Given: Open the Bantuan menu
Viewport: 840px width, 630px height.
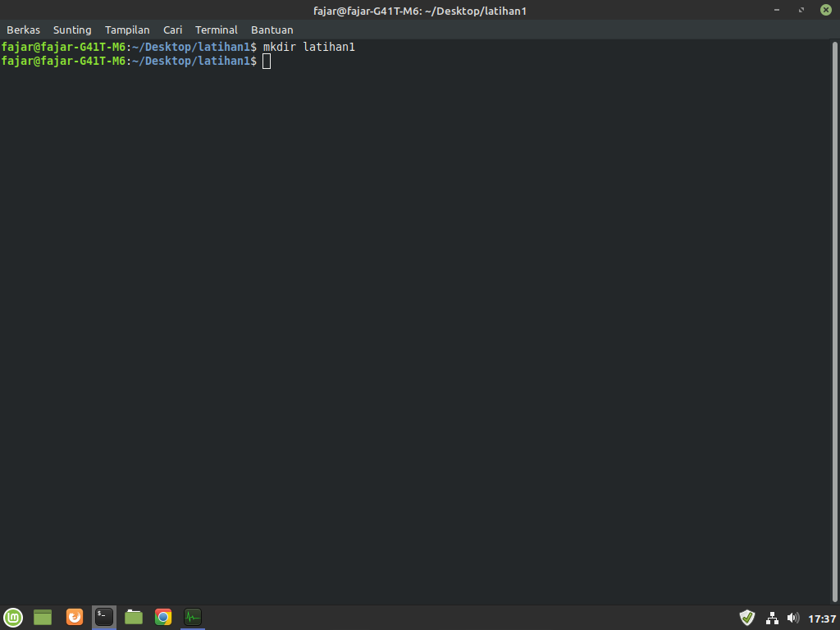Looking at the screenshot, I should [x=272, y=30].
